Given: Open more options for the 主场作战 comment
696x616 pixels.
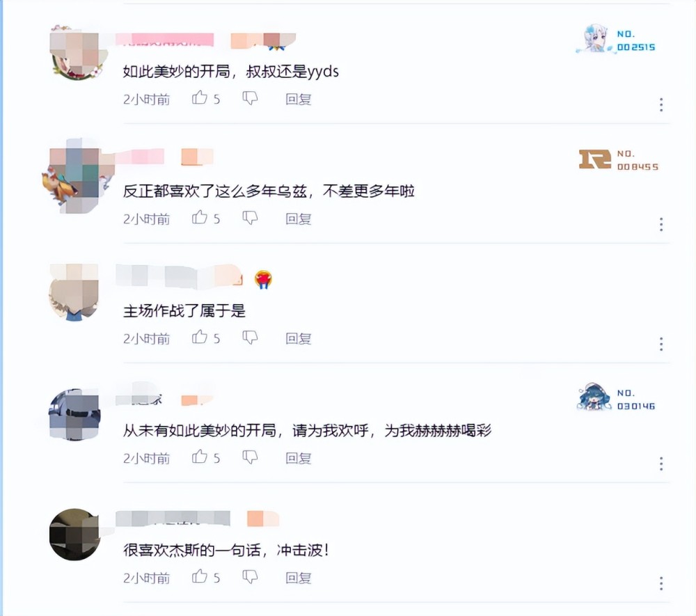Looking at the screenshot, I should coord(661,344).
